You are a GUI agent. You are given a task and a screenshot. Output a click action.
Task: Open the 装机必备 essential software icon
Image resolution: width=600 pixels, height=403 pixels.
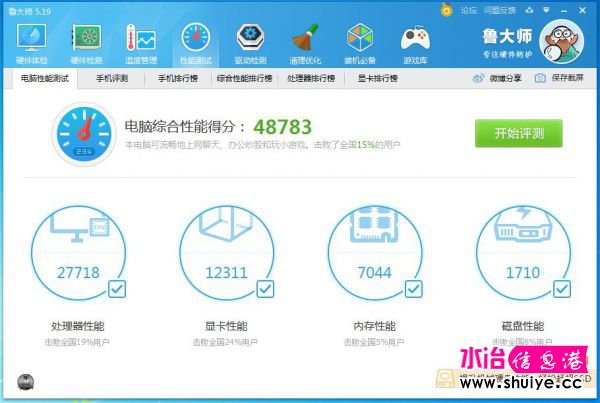pos(361,42)
